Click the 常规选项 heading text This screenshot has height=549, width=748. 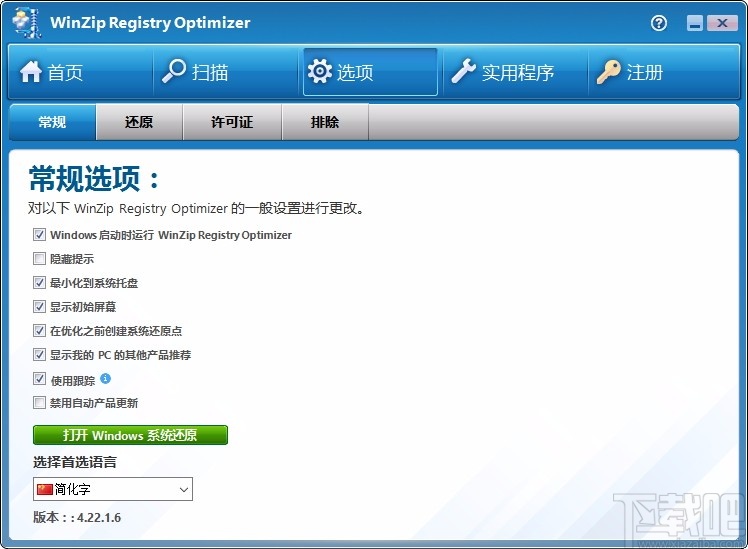pos(94,178)
